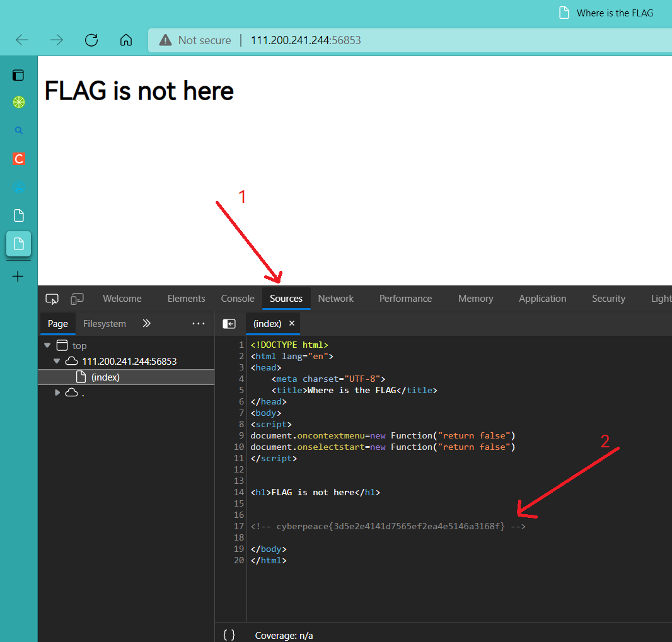Switch to the Network tab
This screenshot has height=642, width=672.
click(x=335, y=299)
